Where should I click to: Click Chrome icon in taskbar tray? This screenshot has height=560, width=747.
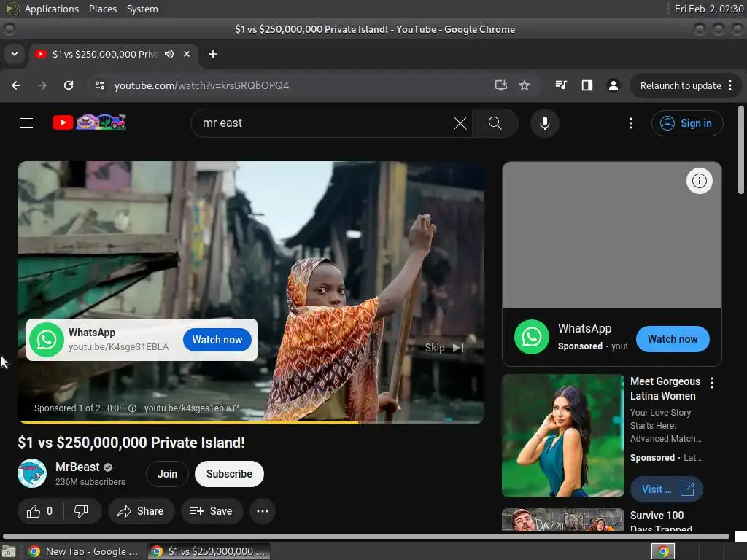(x=663, y=551)
